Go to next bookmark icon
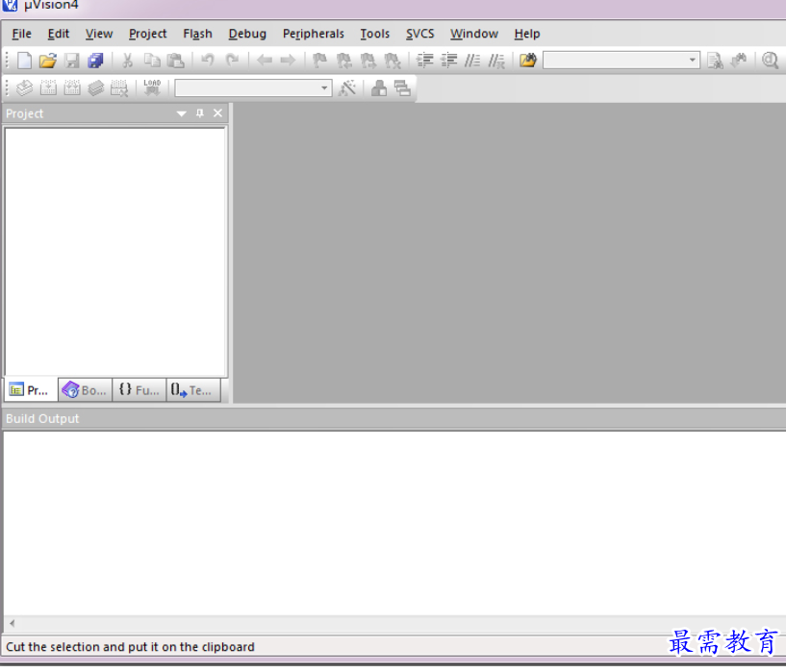Viewport: 786px width, 672px height. [368, 61]
